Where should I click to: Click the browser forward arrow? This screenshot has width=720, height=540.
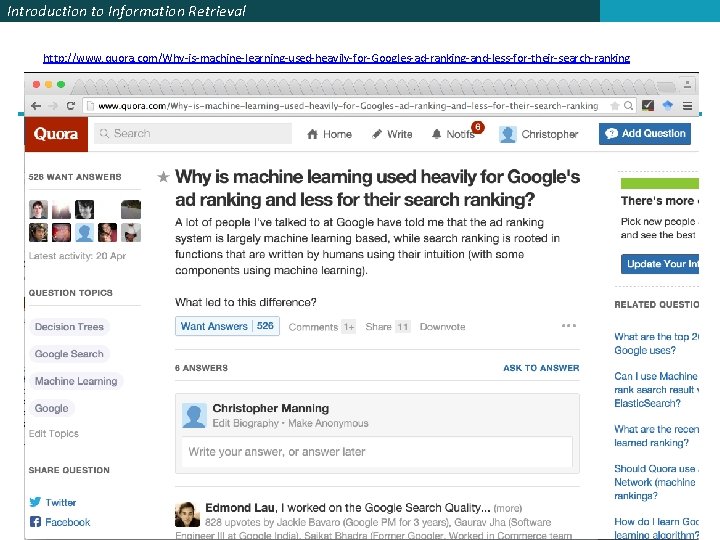(x=53, y=106)
